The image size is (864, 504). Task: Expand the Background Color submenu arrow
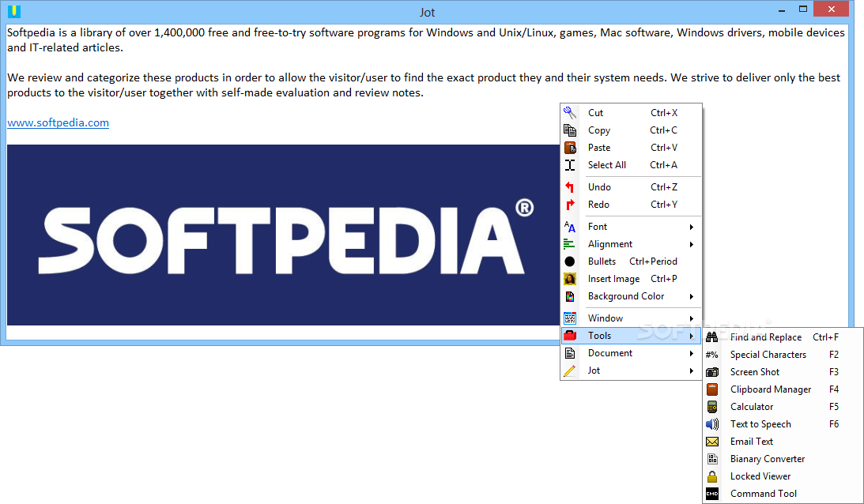pyautogui.click(x=691, y=296)
